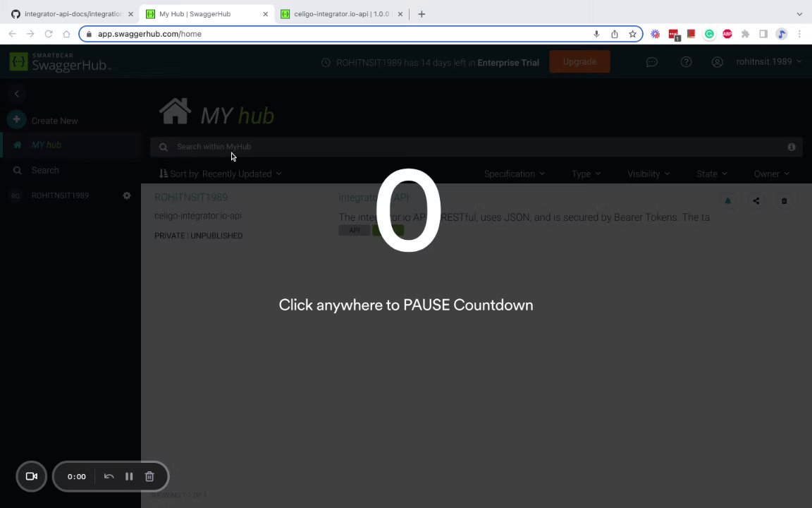Open the Visibility filter dropdown
The height and width of the screenshot is (508, 812).
(x=648, y=174)
